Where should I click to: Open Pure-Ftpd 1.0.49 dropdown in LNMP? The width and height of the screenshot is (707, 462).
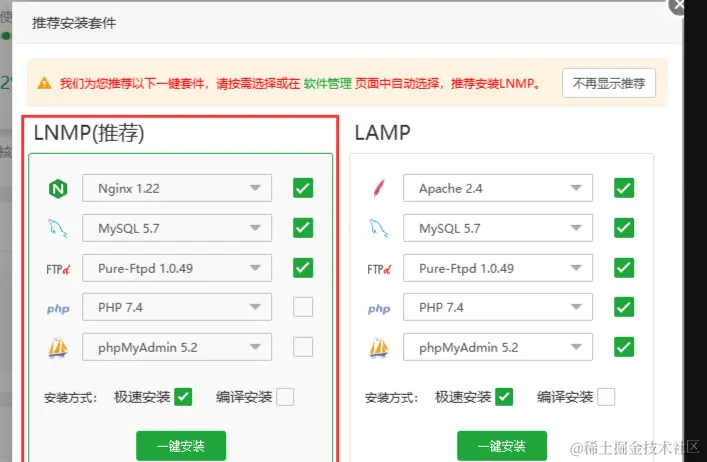coord(177,268)
